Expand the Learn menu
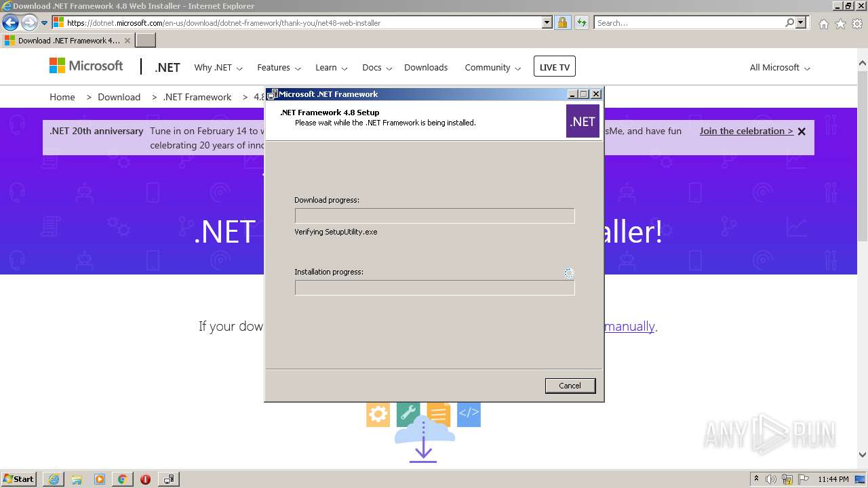868x488 pixels. tap(331, 68)
